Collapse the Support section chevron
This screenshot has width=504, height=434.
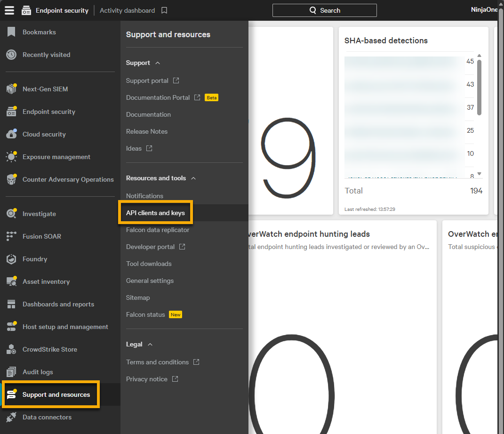[158, 63]
